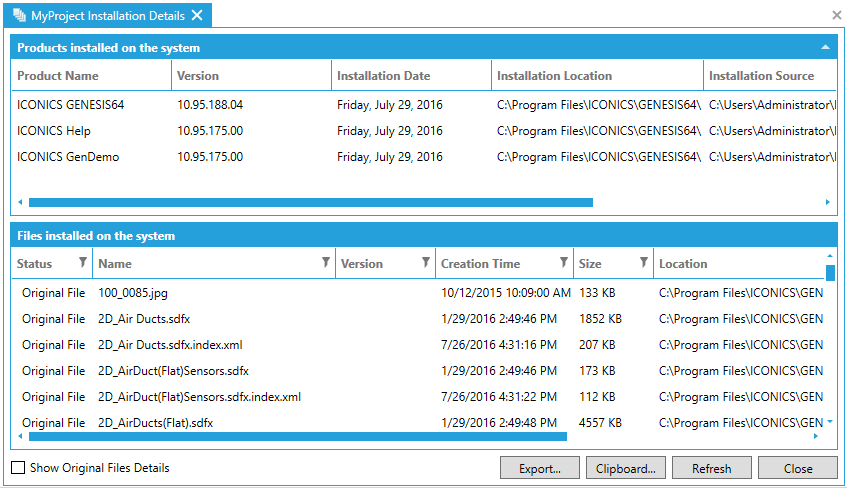Select the ICONICS GENESIS64 product row
847x491 pixels.
pos(70,104)
